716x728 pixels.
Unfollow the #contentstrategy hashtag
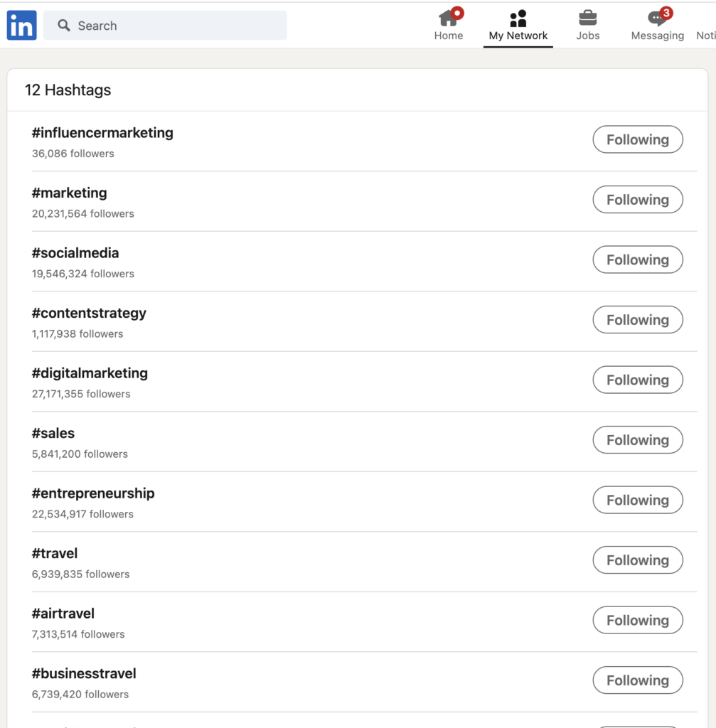[637, 320]
